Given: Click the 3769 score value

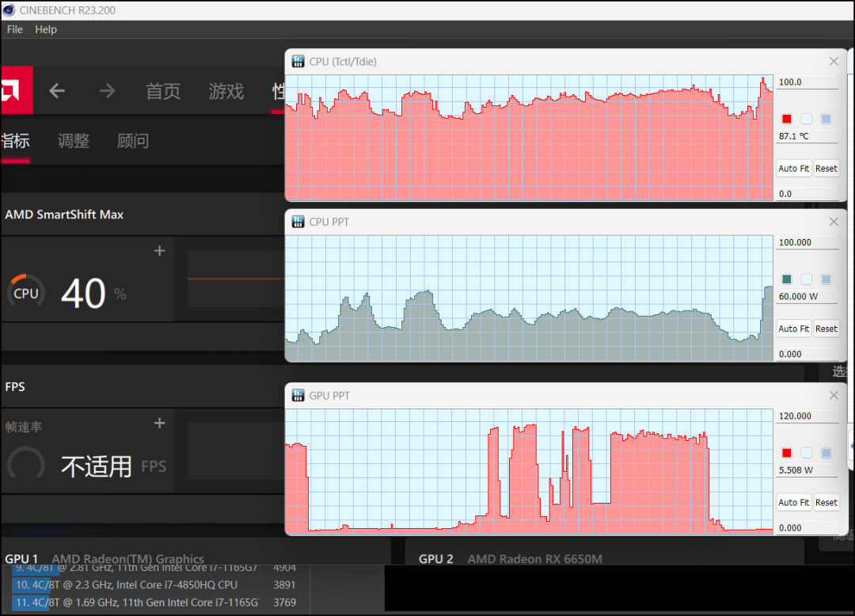Looking at the screenshot, I should coord(285,603).
